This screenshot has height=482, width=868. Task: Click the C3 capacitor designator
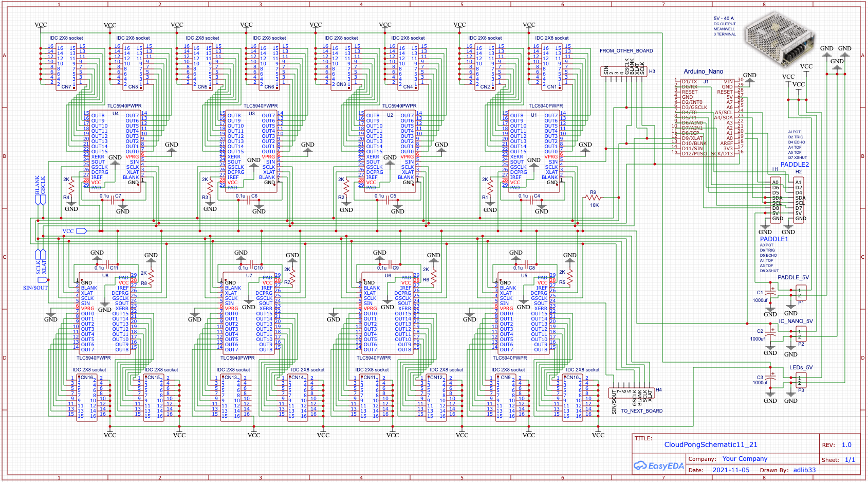coord(760,378)
